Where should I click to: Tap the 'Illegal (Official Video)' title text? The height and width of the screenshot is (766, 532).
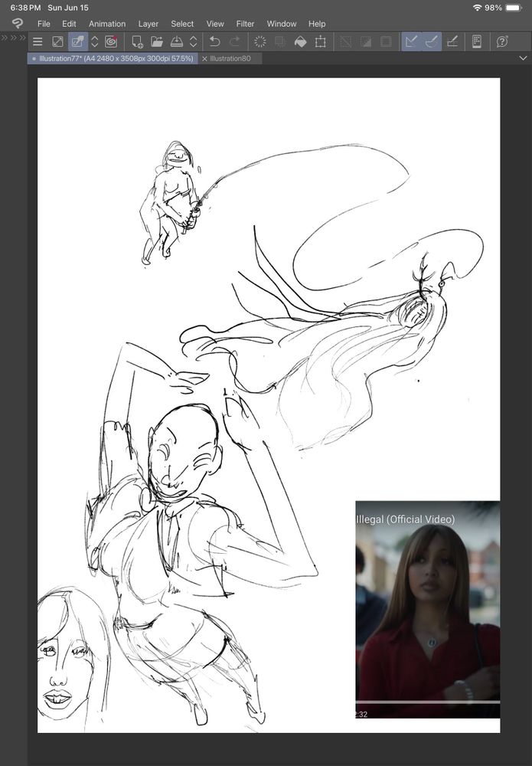pyautogui.click(x=406, y=519)
